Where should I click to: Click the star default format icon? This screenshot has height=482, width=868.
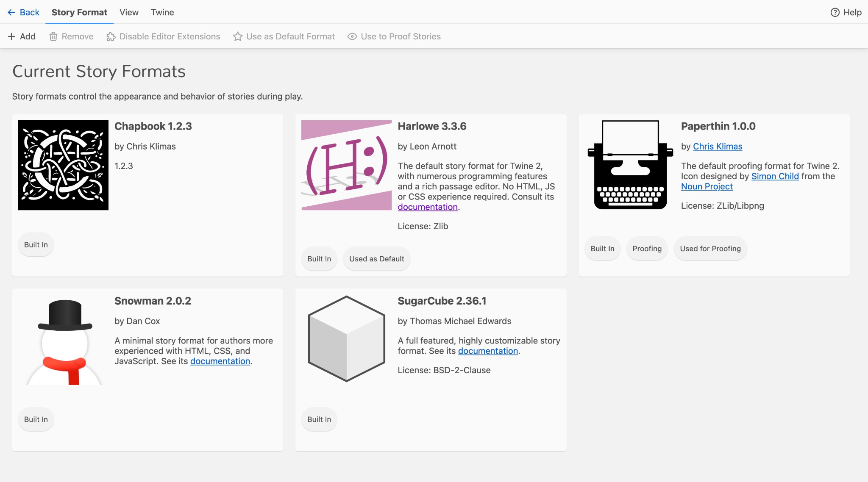(x=238, y=36)
